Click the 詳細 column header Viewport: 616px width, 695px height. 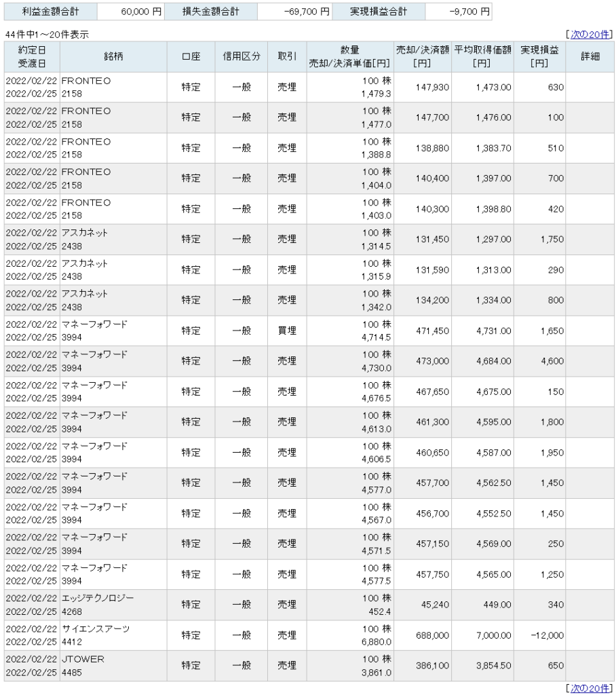[590, 57]
